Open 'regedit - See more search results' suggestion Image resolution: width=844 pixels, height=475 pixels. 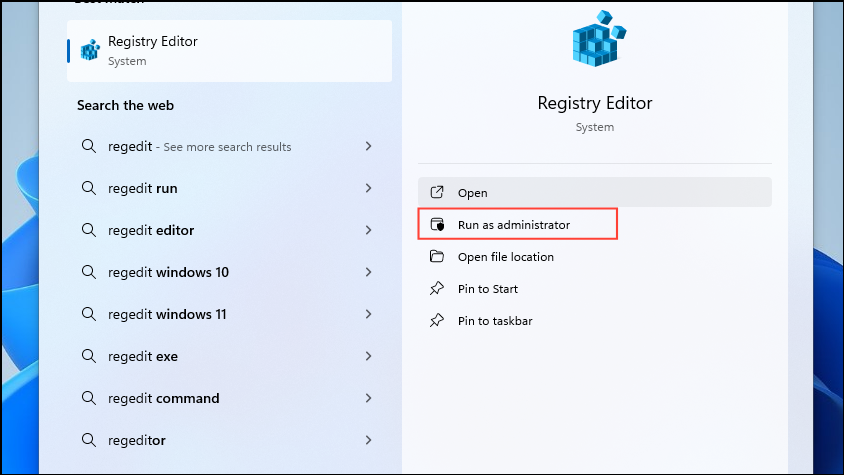pyautogui.click(x=229, y=146)
